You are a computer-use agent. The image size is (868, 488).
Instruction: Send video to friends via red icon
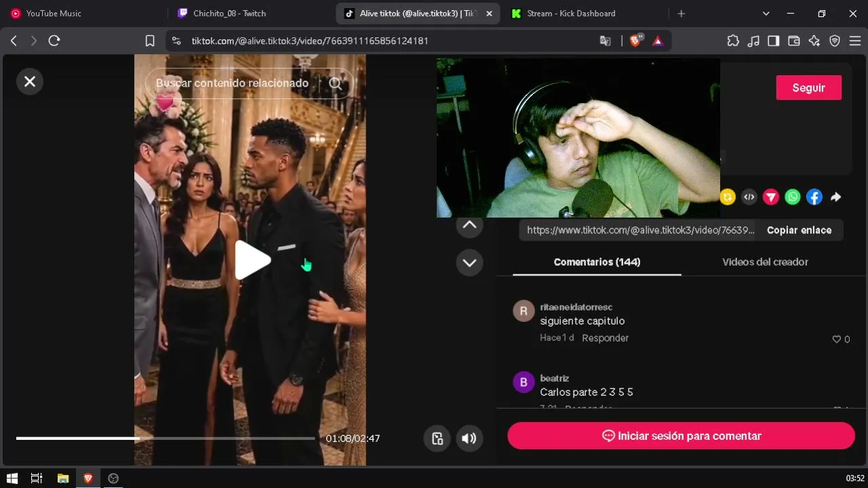tap(771, 197)
